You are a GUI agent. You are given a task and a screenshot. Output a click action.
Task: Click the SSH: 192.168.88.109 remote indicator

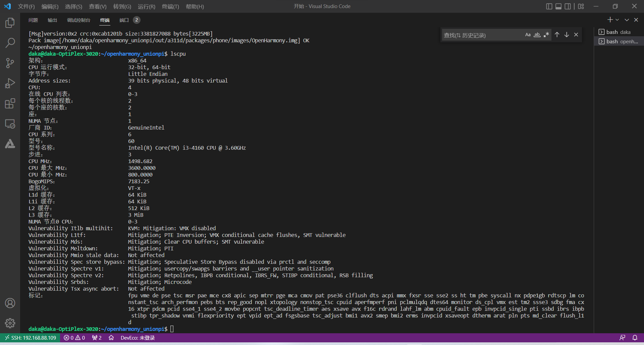[x=30, y=338]
